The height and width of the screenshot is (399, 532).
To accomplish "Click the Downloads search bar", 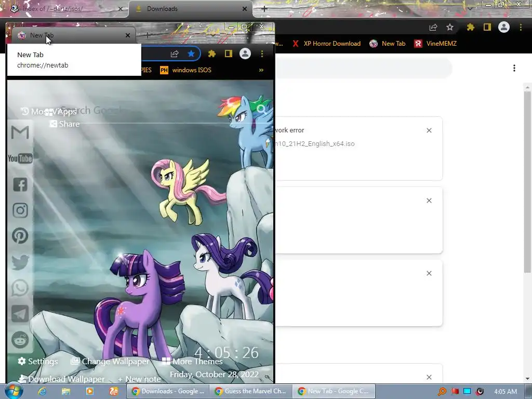I will [x=363, y=68].
